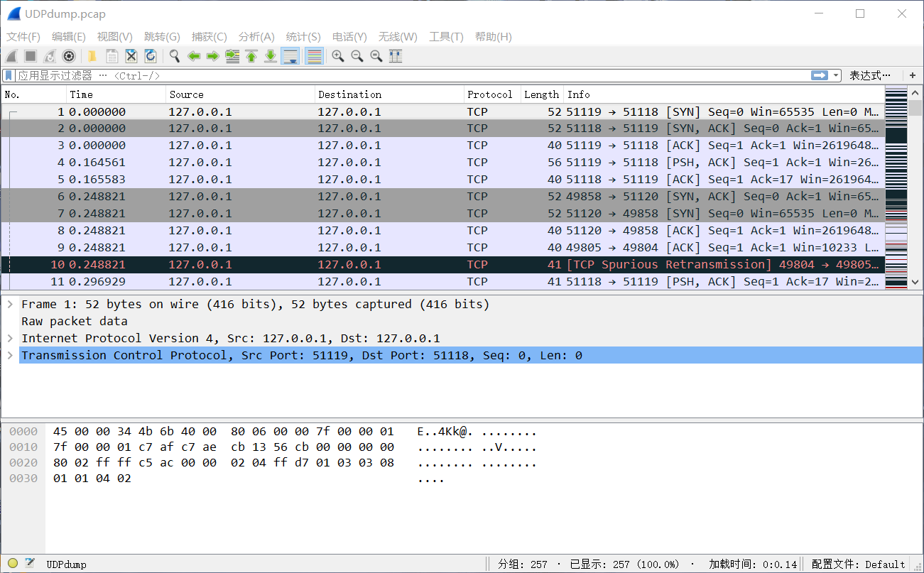Image resolution: width=924 pixels, height=573 pixels.
Task: Open the 跳转(G) menu
Action: (162, 37)
